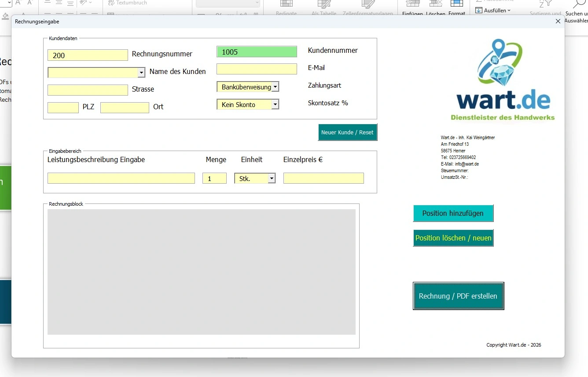The height and width of the screenshot is (377, 588).
Task: Click the Position hinzufügen button
Action: click(453, 213)
